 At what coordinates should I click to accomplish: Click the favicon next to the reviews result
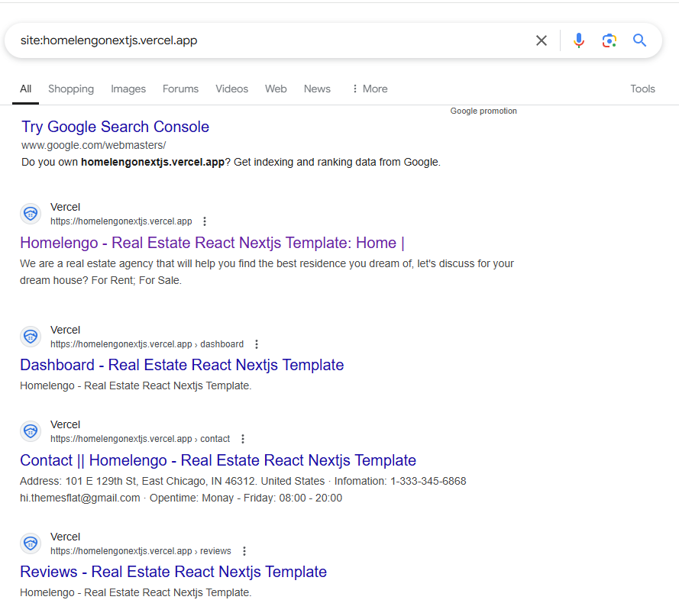[x=31, y=543]
